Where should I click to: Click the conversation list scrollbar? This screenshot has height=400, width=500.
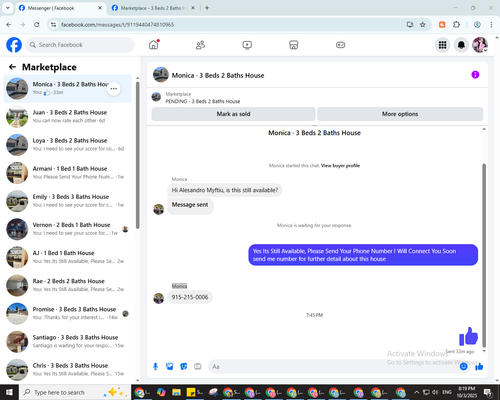pos(138,155)
